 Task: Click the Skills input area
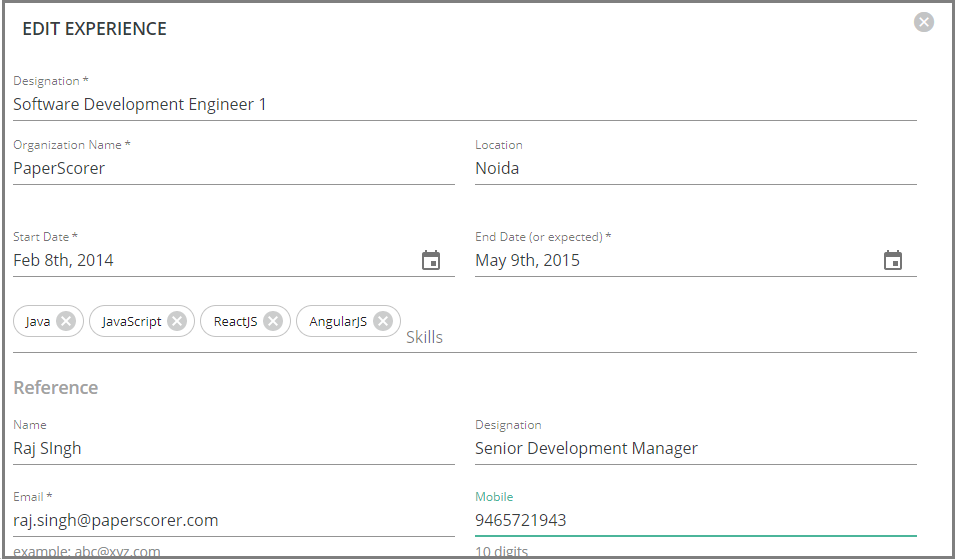[x=660, y=337]
